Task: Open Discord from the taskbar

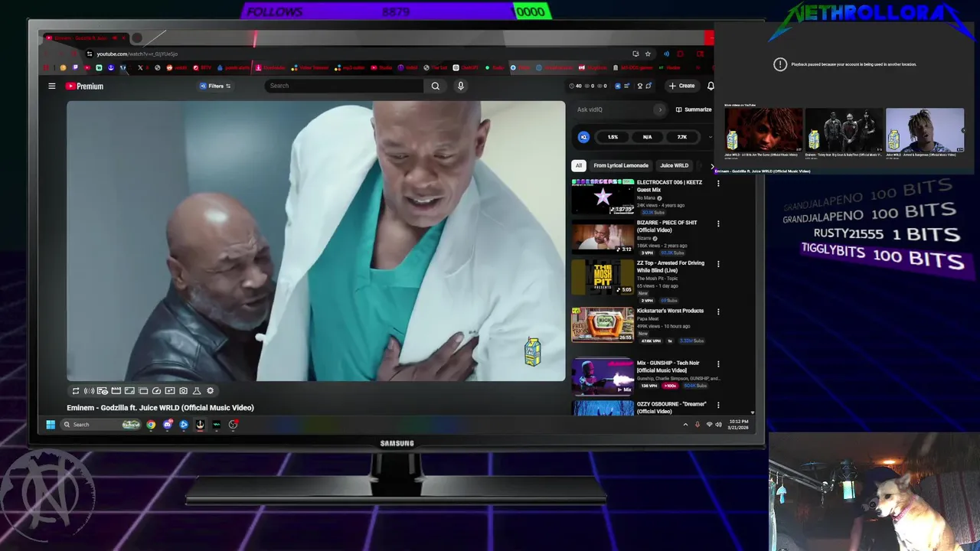Action: click(168, 425)
